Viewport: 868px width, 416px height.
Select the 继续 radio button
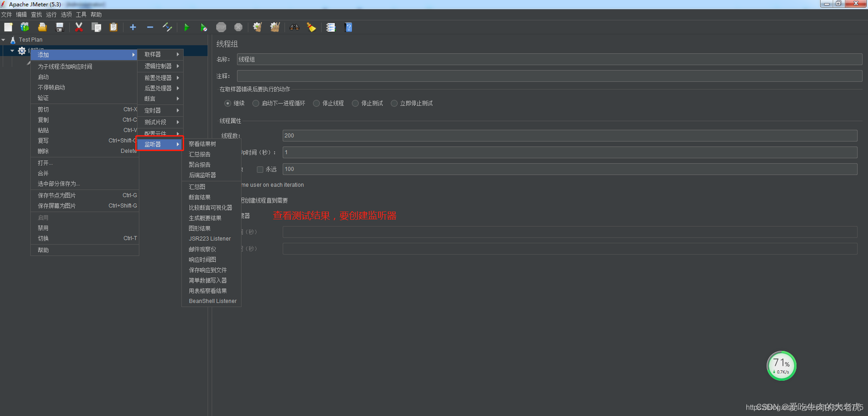point(228,103)
